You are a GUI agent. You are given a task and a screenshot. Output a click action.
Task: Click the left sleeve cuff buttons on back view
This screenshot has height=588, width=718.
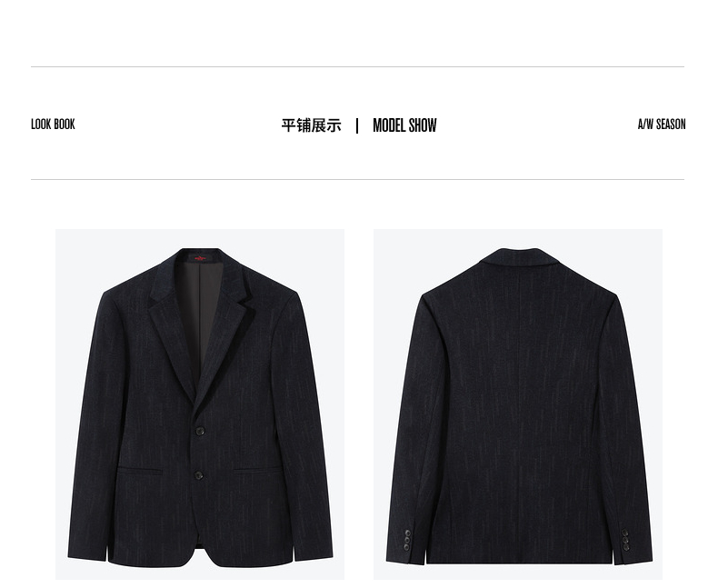click(406, 540)
